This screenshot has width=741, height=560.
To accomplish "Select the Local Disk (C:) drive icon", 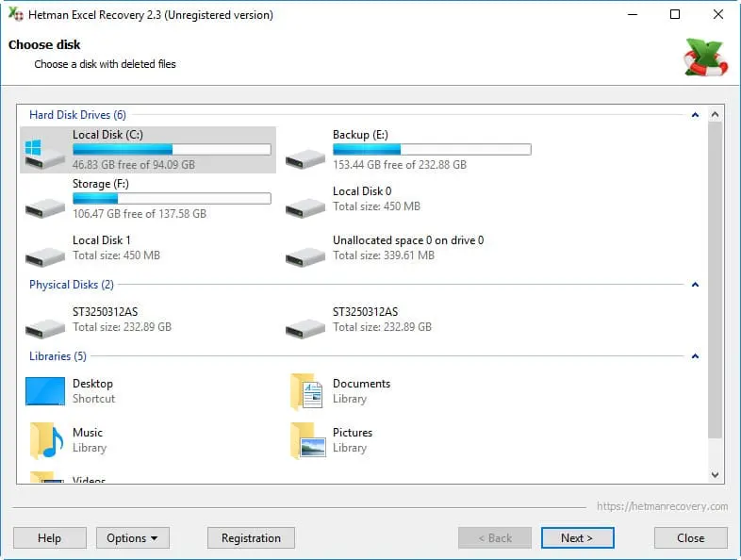I will pyautogui.click(x=45, y=154).
